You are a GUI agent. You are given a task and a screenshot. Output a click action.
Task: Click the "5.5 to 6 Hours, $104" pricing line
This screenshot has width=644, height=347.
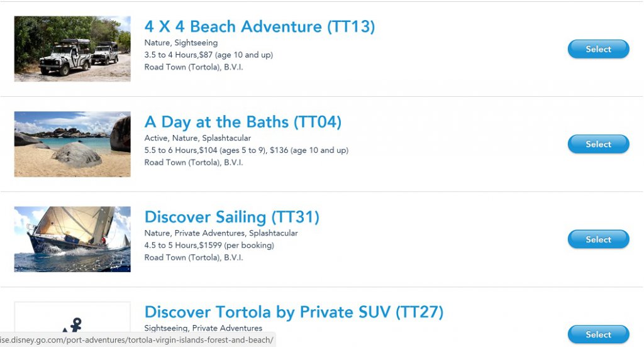(x=246, y=150)
